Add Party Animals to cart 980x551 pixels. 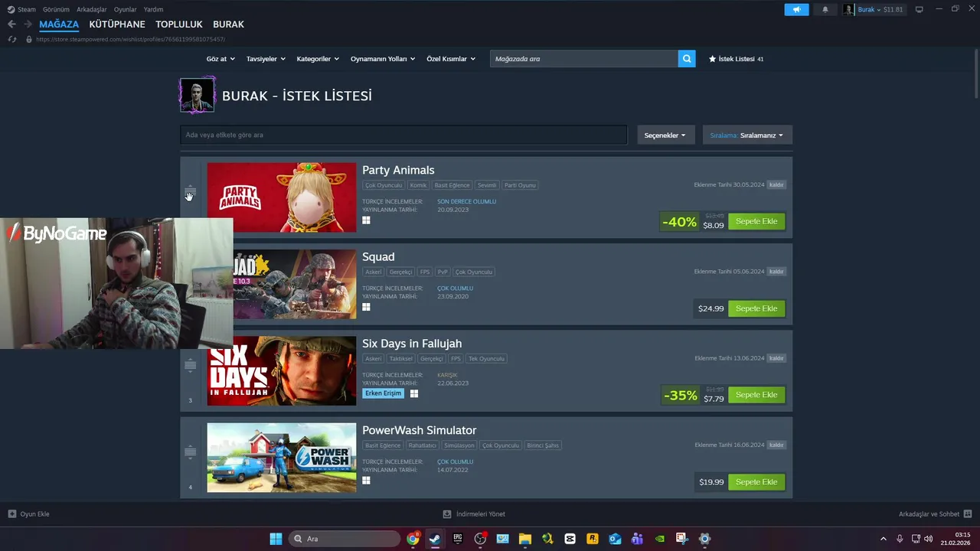tap(756, 221)
